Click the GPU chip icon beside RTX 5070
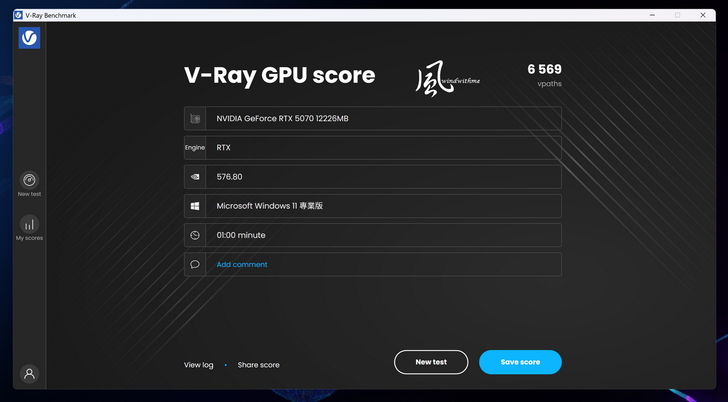728x402 pixels. (x=195, y=119)
